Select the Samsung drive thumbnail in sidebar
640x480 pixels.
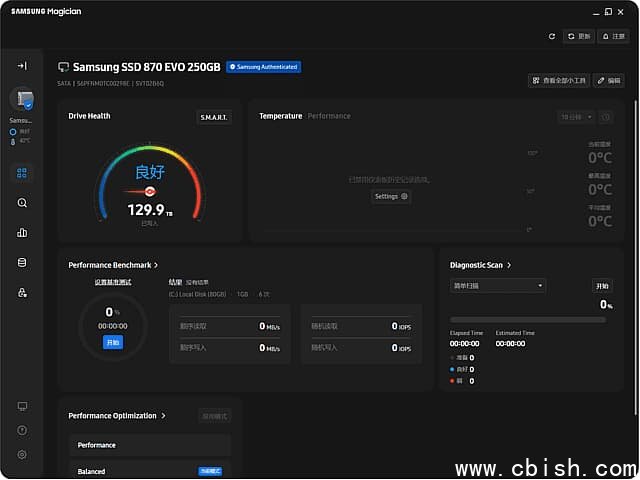tap(22, 99)
